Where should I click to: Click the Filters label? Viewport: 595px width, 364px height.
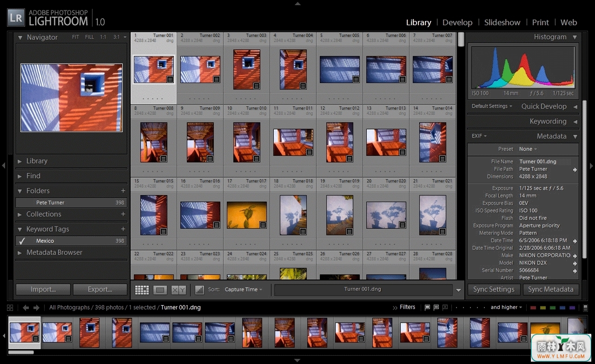407,307
